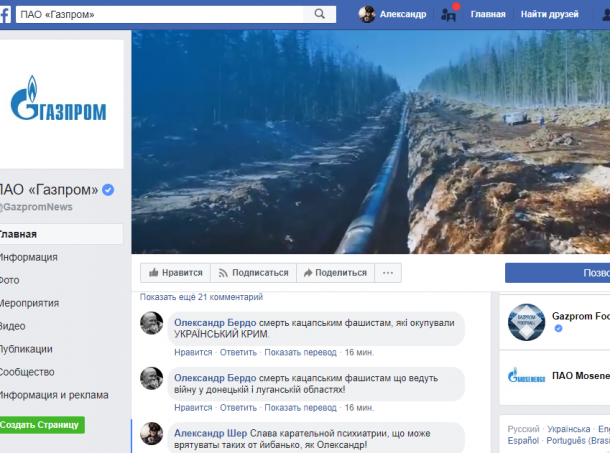
Task: Switch language to Українська
Action: pos(568,429)
